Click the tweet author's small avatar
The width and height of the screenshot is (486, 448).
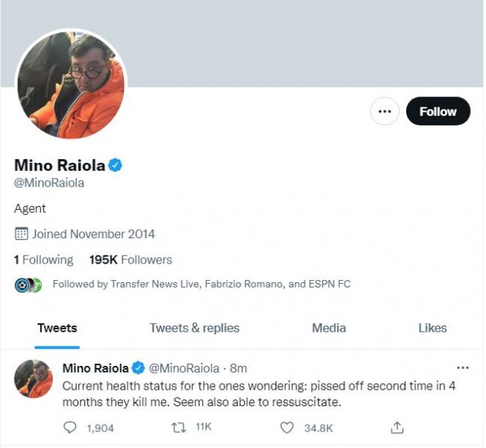click(x=34, y=378)
